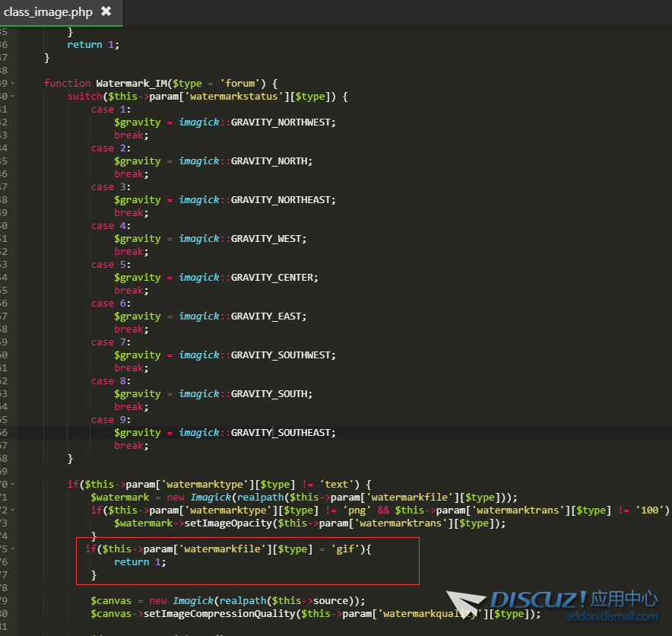Click GRAVITY_WEST constant
The height and width of the screenshot is (636, 672).
266,238
